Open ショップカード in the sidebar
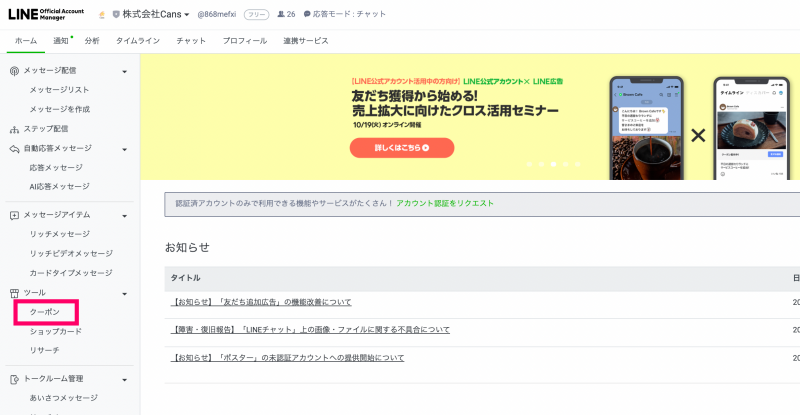Screen dimensions: 800x415 pos(56,331)
